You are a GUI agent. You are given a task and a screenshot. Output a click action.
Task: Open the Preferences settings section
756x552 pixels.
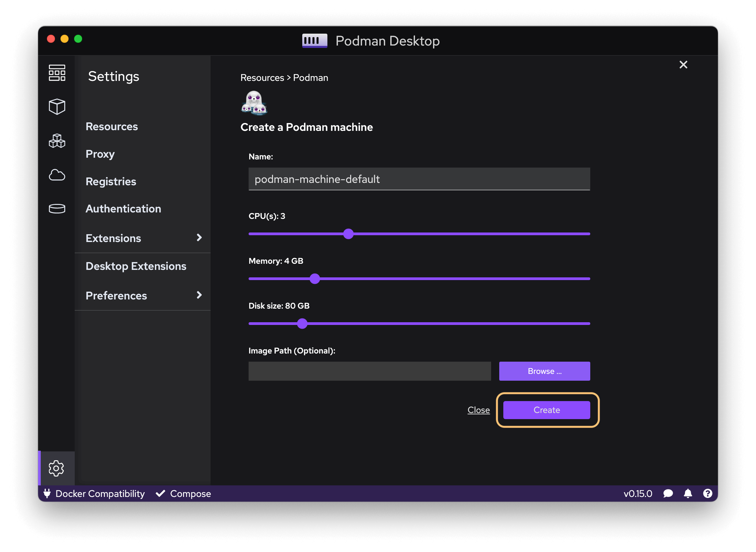143,295
